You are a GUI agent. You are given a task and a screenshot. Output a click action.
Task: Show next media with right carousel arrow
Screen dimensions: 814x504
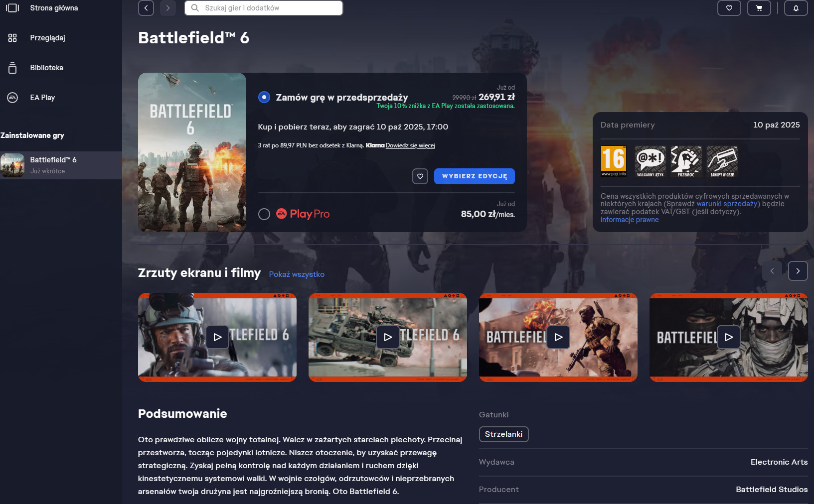coord(798,271)
